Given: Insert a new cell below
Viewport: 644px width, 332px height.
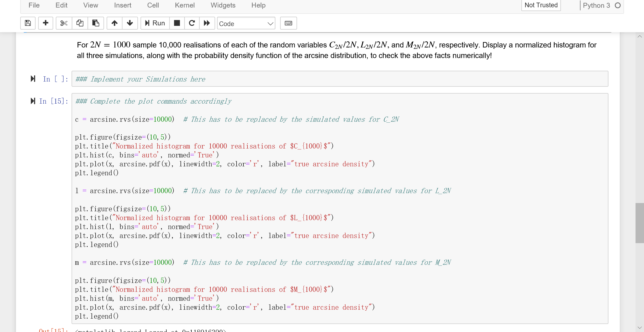Looking at the screenshot, I should (x=45, y=23).
